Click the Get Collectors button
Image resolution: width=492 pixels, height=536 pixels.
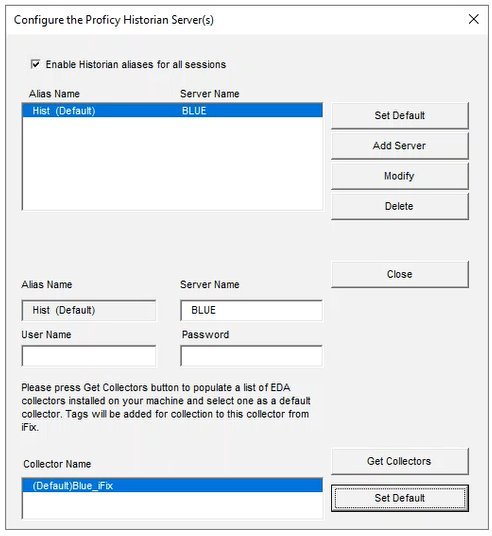(400, 461)
